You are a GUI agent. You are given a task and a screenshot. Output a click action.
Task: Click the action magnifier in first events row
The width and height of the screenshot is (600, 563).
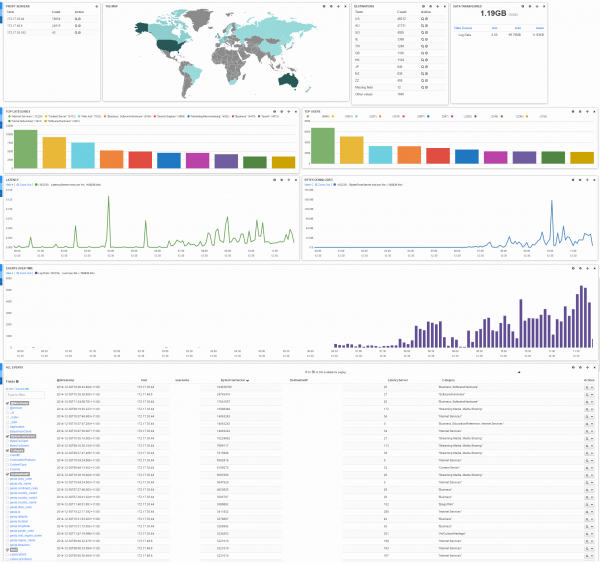coord(587,386)
